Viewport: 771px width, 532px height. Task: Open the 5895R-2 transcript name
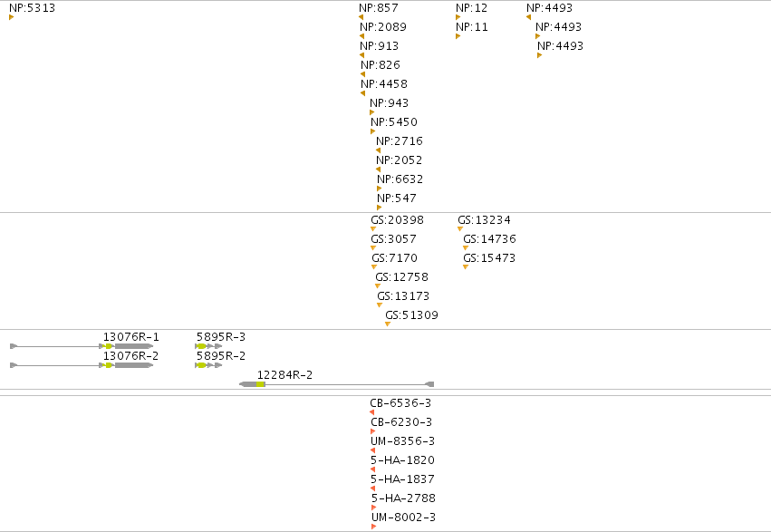tap(221, 356)
